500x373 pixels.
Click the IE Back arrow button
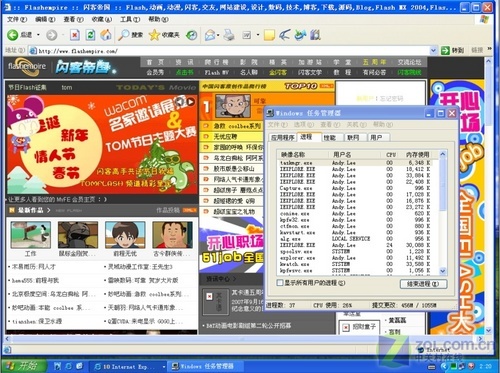[x=13, y=35]
